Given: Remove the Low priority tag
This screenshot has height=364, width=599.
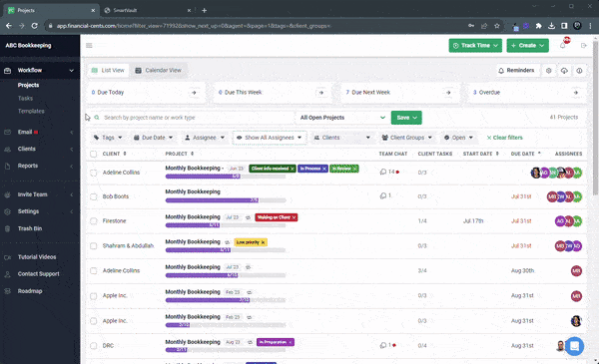Looking at the screenshot, I should coord(263,242).
